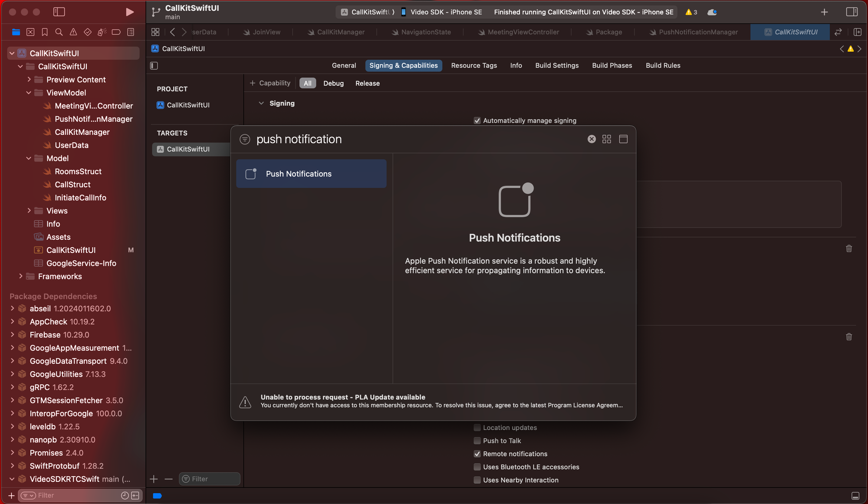
Task: Hide the project and targets list
Action: pyautogui.click(x=154, y=65)
